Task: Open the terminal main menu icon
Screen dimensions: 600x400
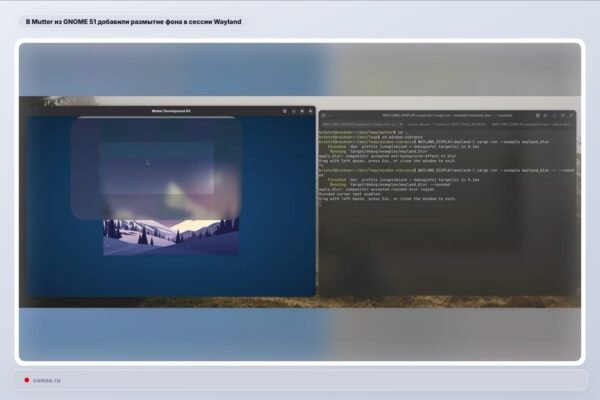Action: click(546, 115)
